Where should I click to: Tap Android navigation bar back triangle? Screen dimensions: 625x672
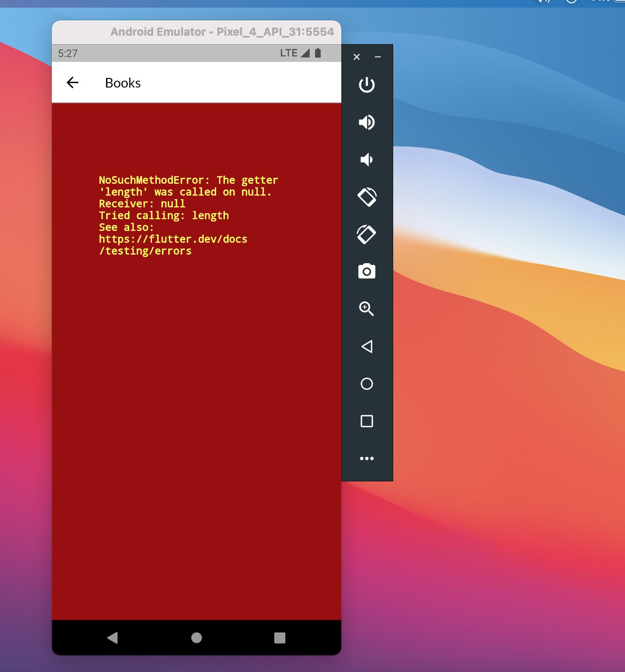[113, 638]
